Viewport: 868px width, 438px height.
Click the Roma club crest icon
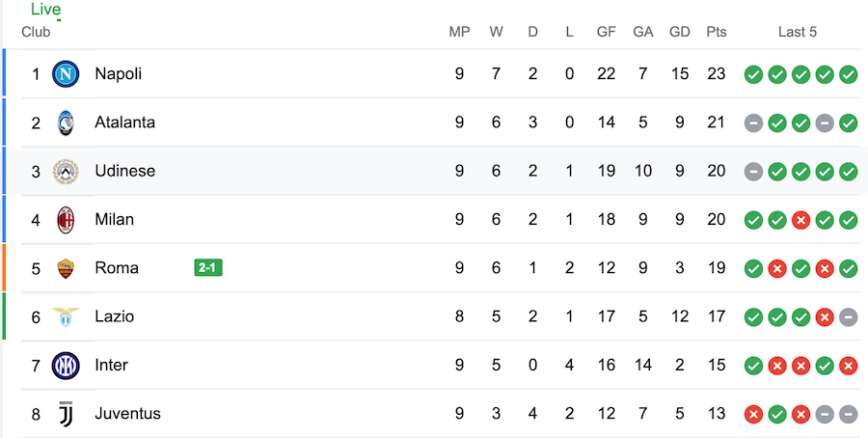click(x=66, y=268)
